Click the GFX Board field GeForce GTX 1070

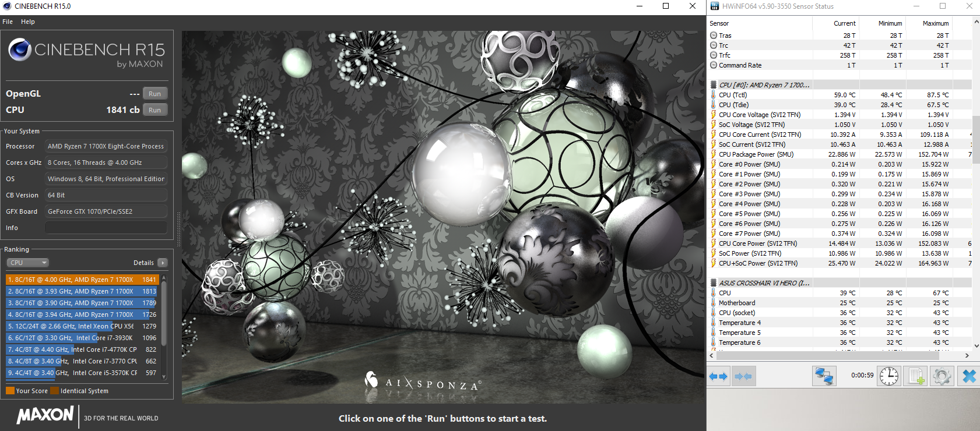click(x=107, y=211)
